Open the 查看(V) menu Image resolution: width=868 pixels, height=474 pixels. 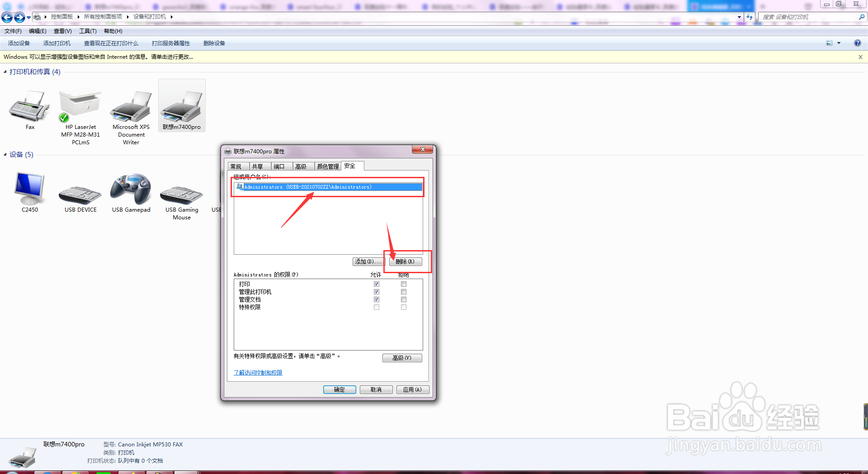(62, 31)
